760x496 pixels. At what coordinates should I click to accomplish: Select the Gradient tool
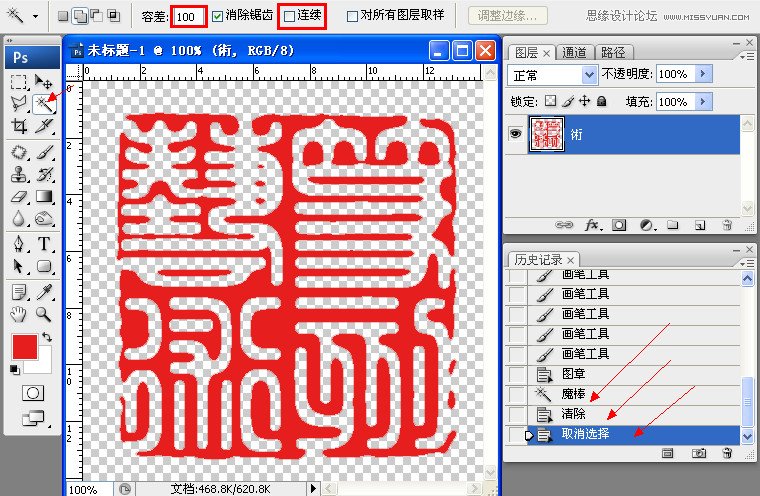coord(44,196)
